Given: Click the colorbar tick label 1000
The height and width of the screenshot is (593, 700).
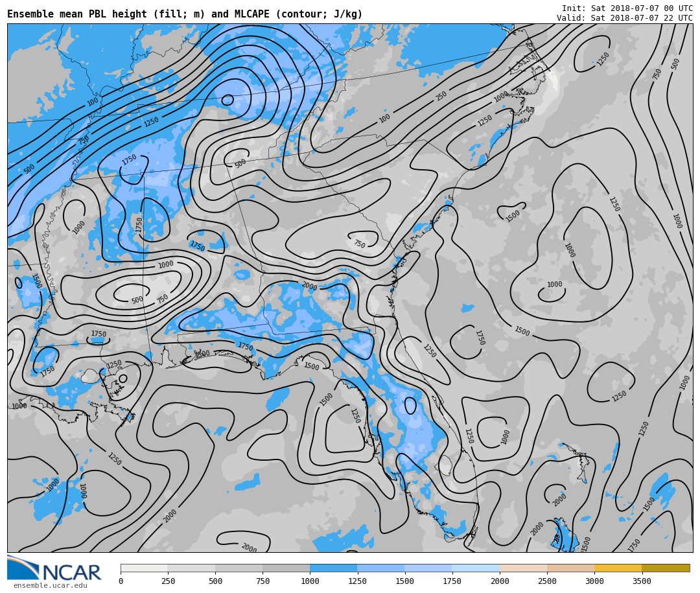Looking at the screenshot, I should [310, 581].
